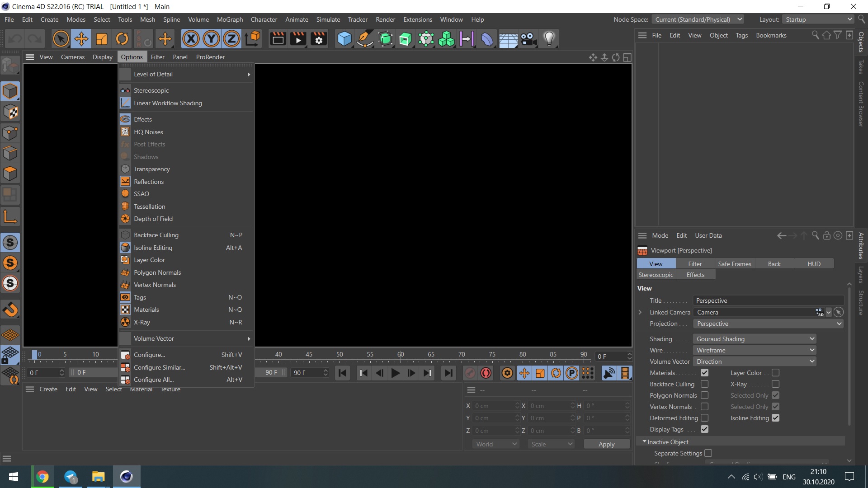Go to end of animation
This screenshot has width=868, height=488.
(448, 373)
